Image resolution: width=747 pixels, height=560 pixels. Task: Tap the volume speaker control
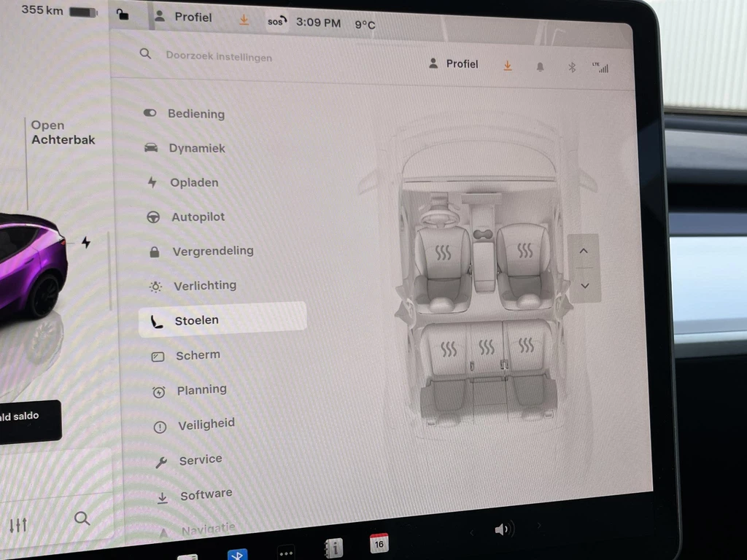pyautogui.click(x=503, y=529)
